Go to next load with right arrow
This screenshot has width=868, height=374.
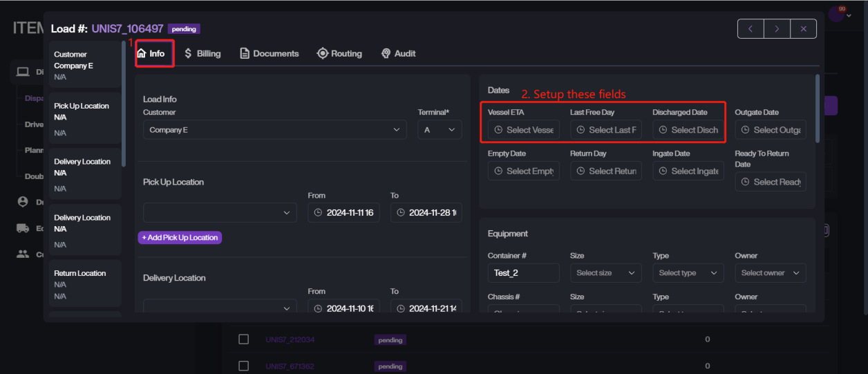point(777,29)
